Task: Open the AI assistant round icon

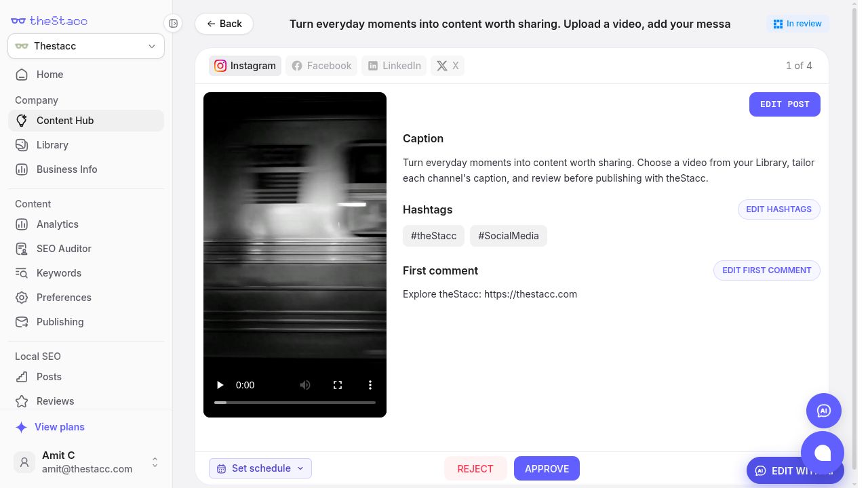Action: pyautogui.click(x=824, y=411)
